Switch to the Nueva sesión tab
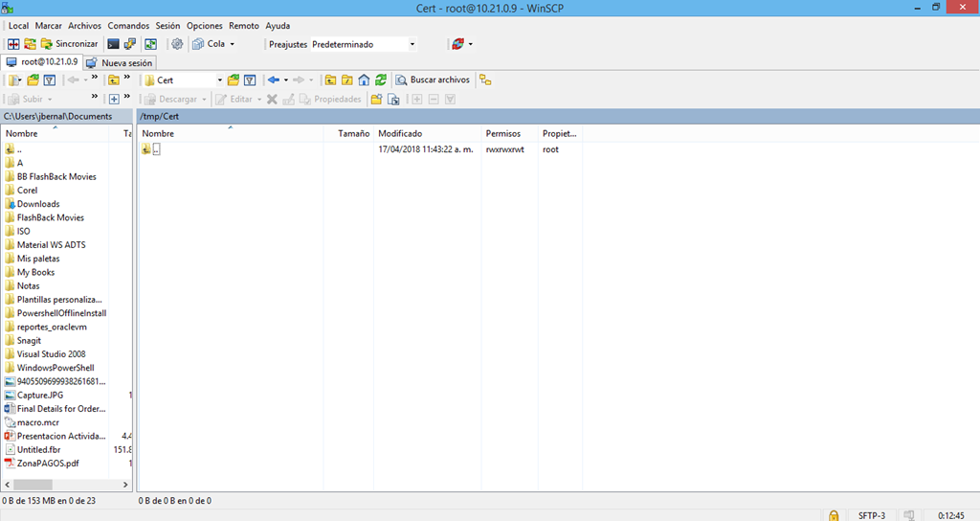Image resolution: width=980 pixels, height=521 pixels. [120, 62]
